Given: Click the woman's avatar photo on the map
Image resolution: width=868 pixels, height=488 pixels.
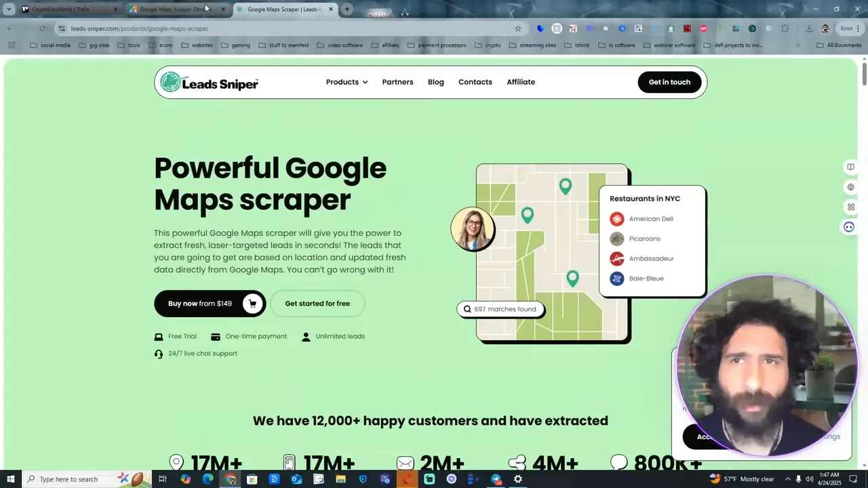Looking at the screenshot, I should click(x=473, y=228).
